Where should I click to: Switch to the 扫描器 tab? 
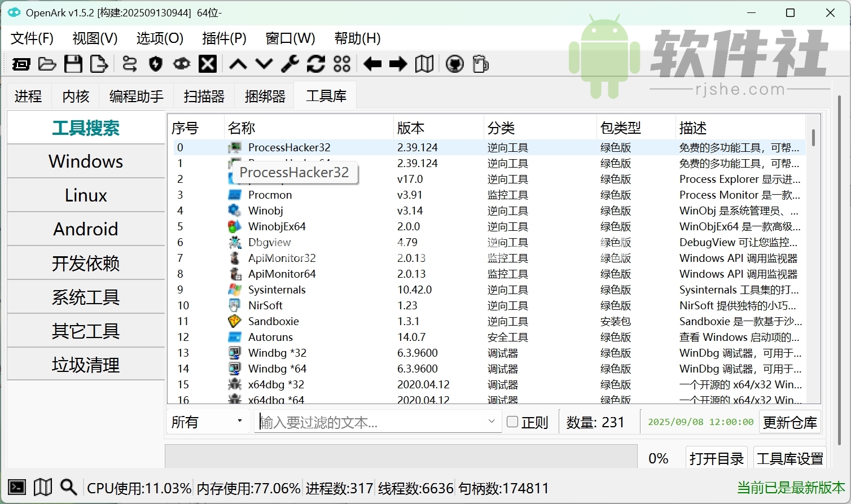pos(203,95)
